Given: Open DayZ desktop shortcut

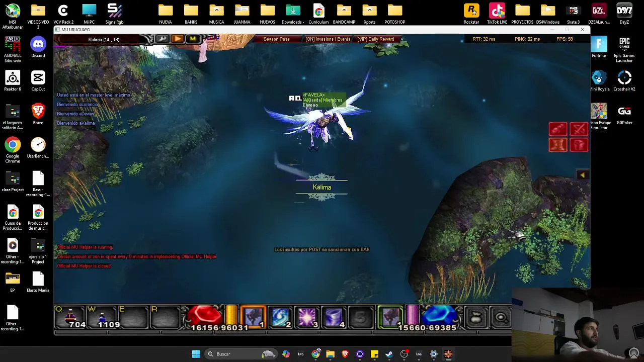Looking at the screenshot, I should (x=624, y=14).
